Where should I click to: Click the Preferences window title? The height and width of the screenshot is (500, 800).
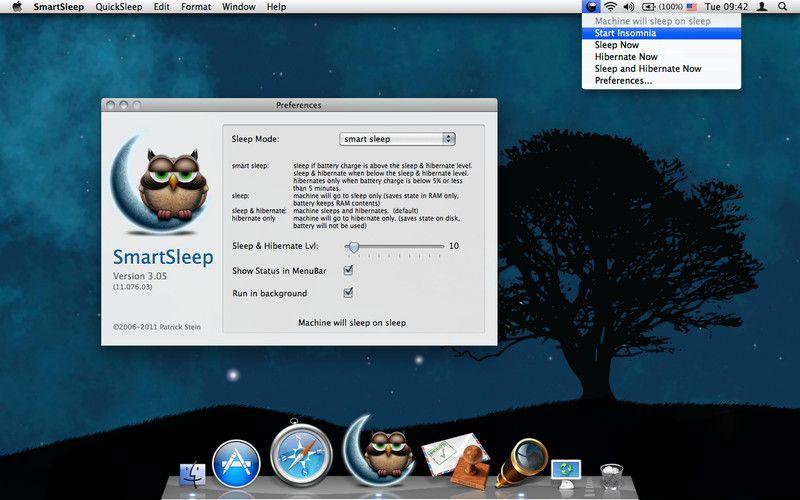point(298,105)
